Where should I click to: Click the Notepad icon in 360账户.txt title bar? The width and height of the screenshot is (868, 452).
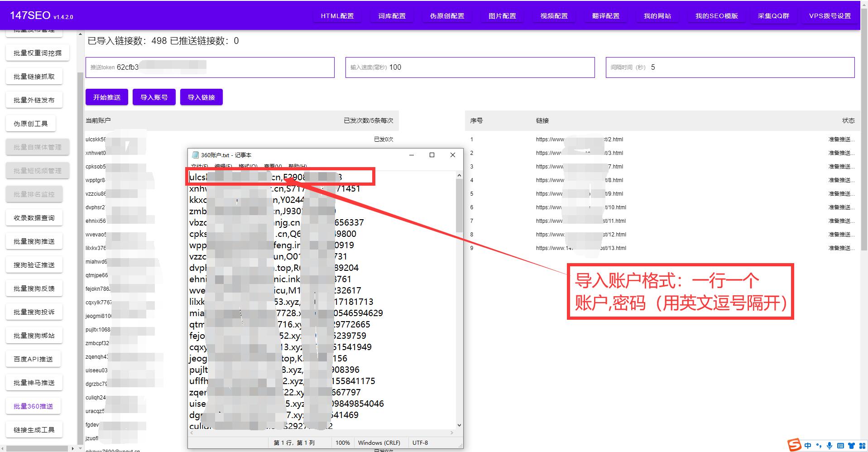click(195, 155)
